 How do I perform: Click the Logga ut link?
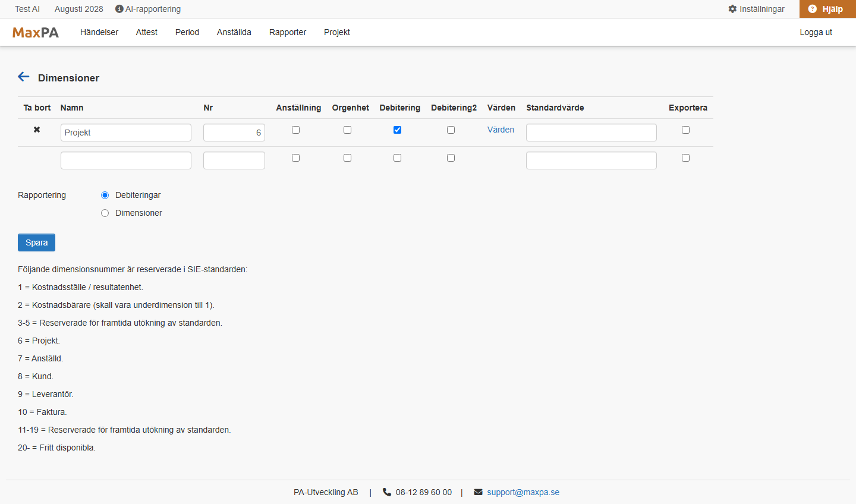click(816, 32)
